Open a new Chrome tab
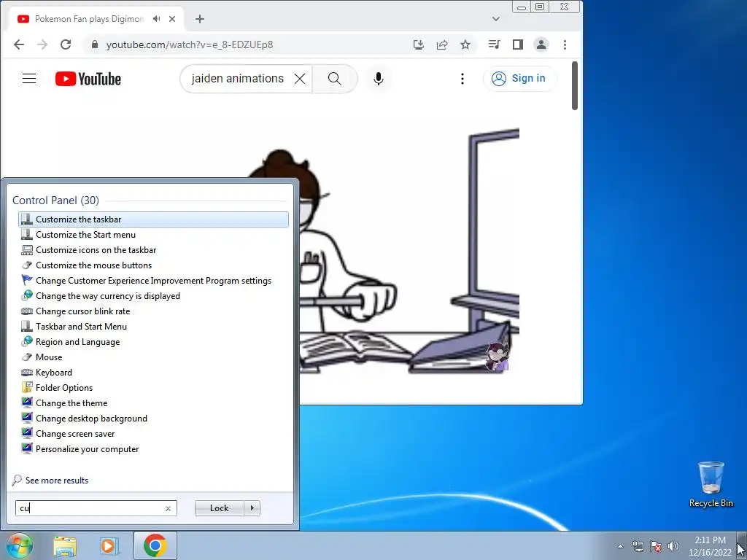This screenshot has height=560, width=747. tap(200, 19)
